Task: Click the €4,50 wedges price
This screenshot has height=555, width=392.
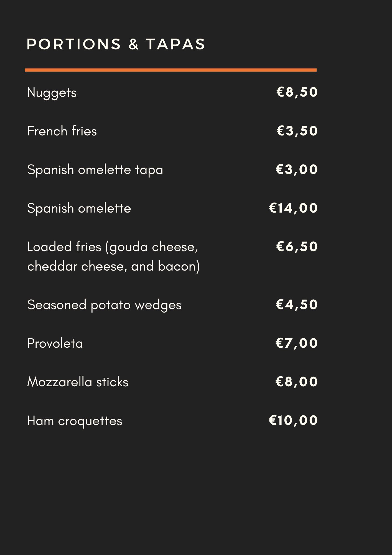Action: (x=297, y=304)
